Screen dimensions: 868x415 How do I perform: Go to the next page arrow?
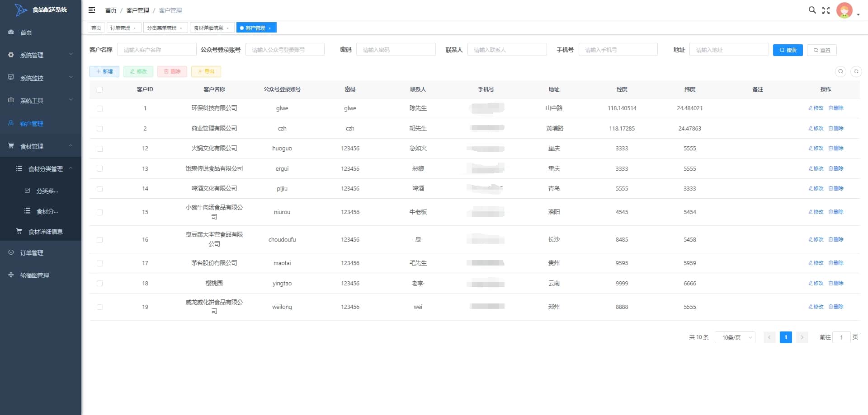coord(802,337)
